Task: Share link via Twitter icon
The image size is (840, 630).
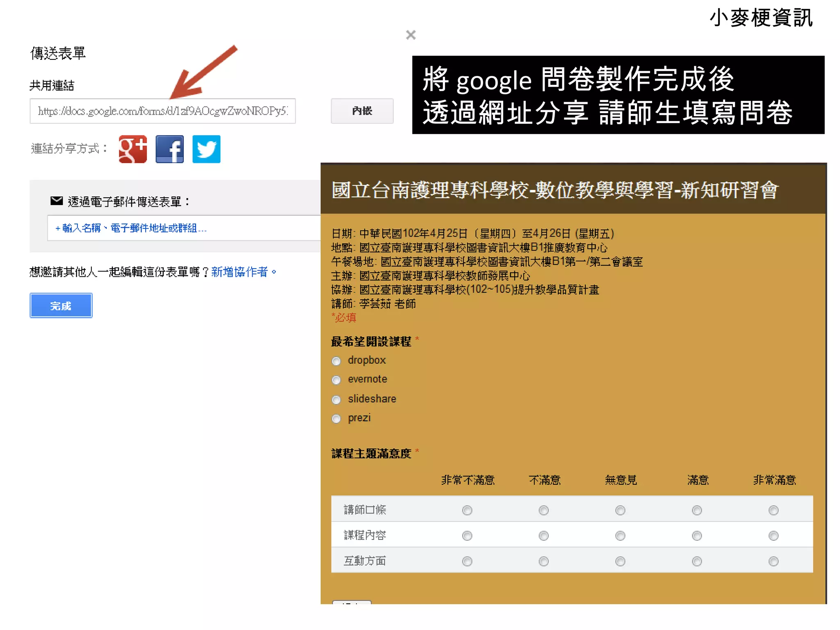Action: [x=206, y=149]
